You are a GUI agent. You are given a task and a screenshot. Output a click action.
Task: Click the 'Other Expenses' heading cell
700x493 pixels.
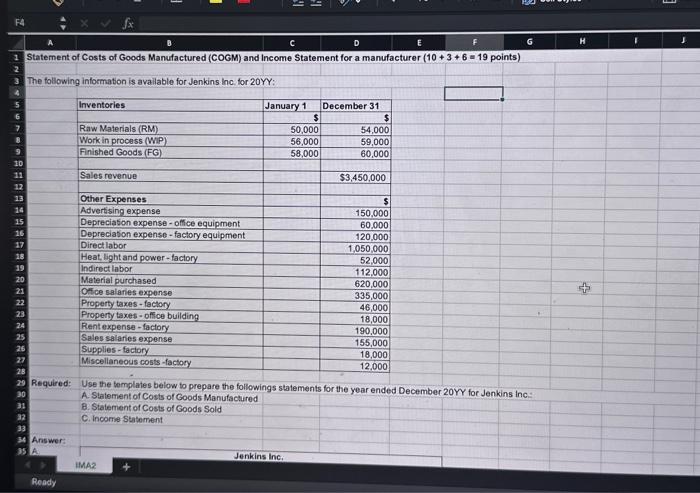click(x=171, y=199)
